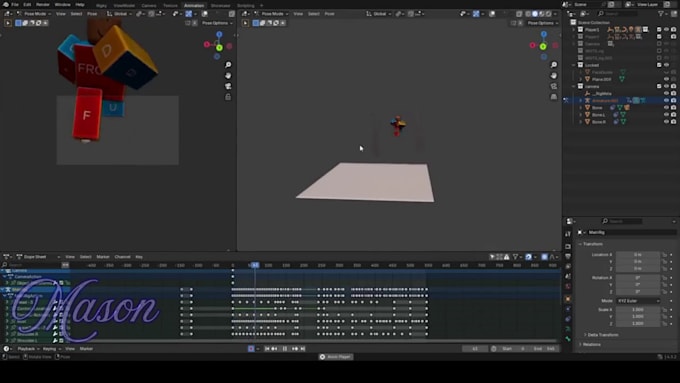The height and width of the screenshot is (383, 680).
Task: Expand the Delta Transform panel
Action: coord(602,335)
